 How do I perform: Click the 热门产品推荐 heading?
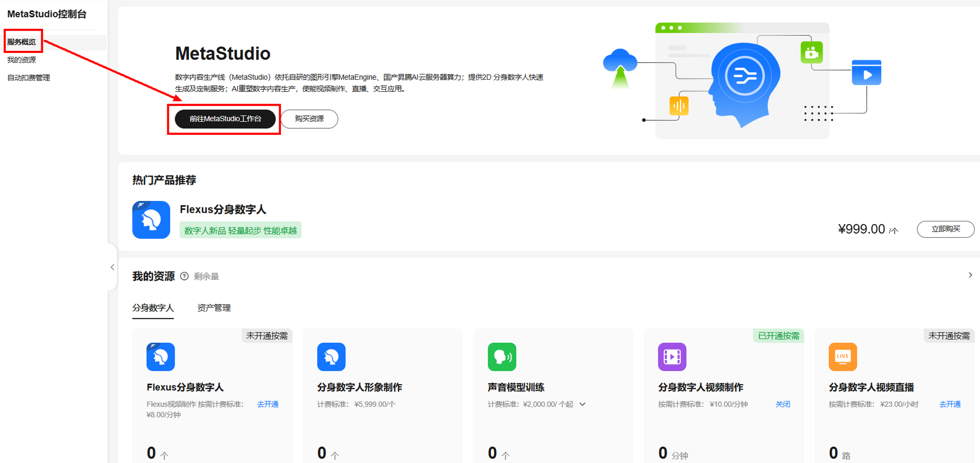tap(164, 180)
